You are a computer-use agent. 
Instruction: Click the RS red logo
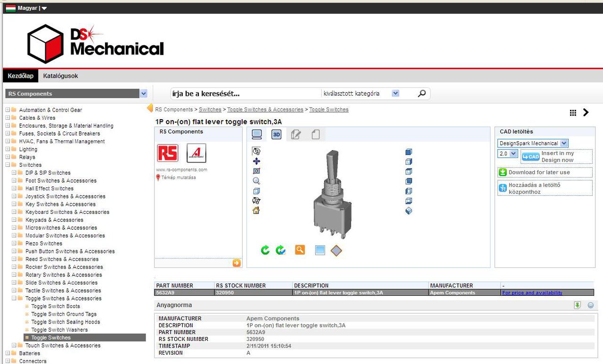(168, 154)
